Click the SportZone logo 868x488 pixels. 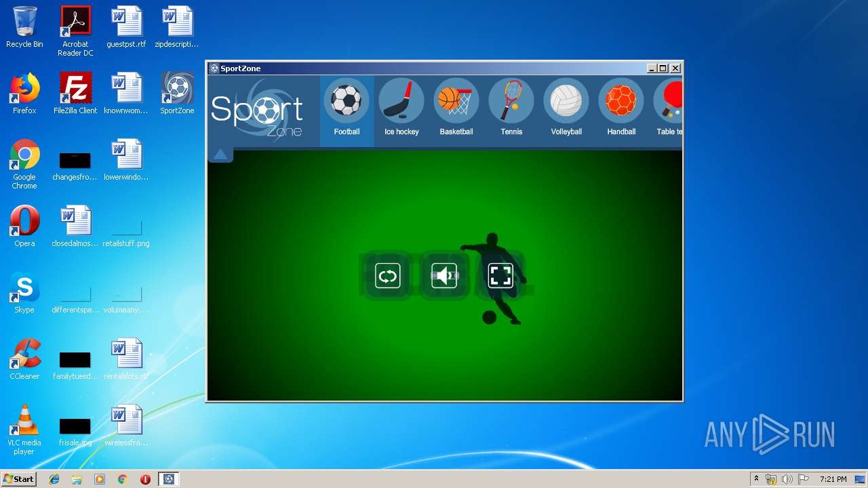(x=257, y=109)
